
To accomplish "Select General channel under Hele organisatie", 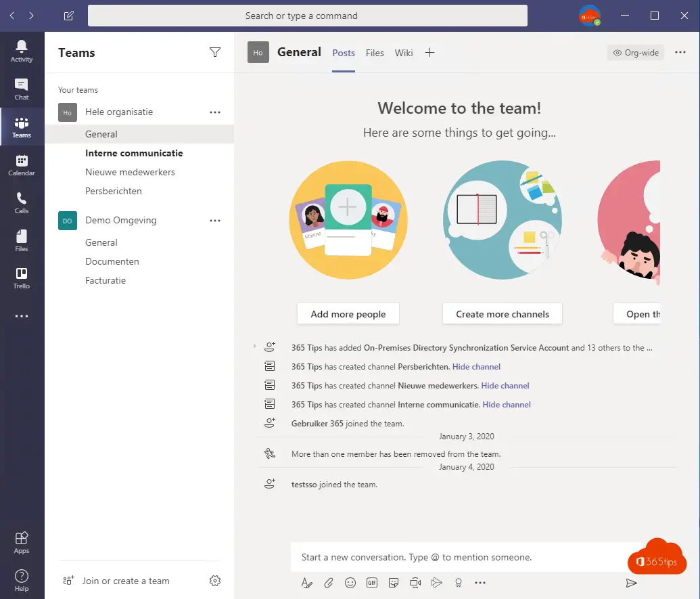I will (139, 134).
